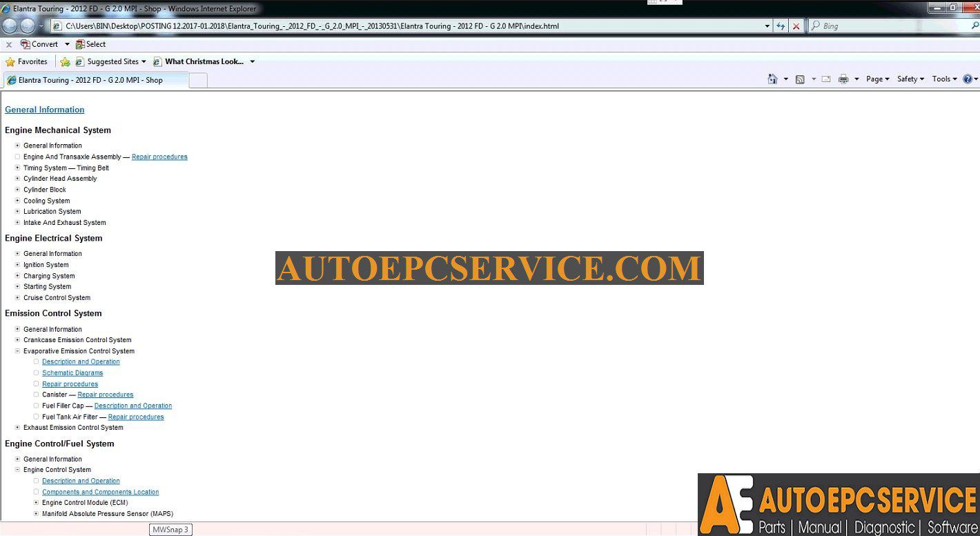Open the address bar history dropdown arrow
980x536 pixels.
767,26
